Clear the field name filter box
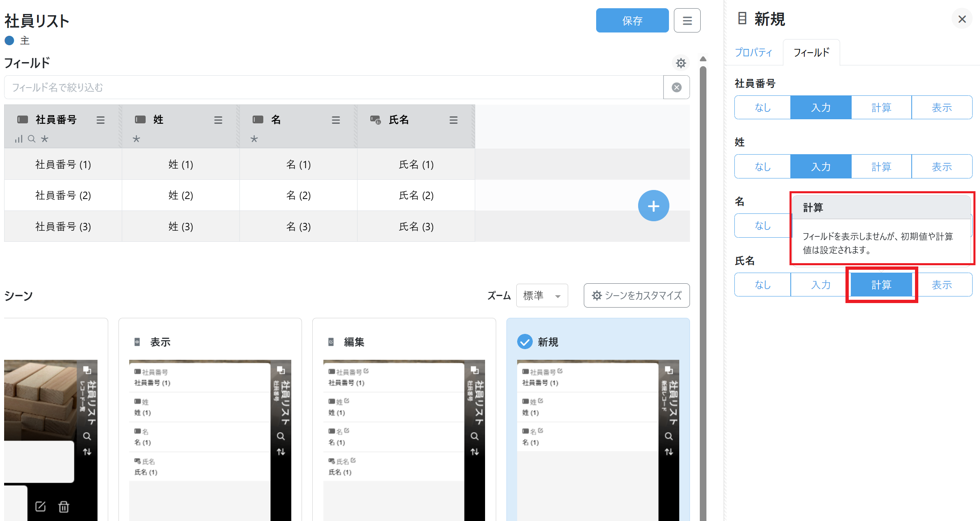Image resolution: width=980 pixels, height=521 pixels. click(676, 87)
